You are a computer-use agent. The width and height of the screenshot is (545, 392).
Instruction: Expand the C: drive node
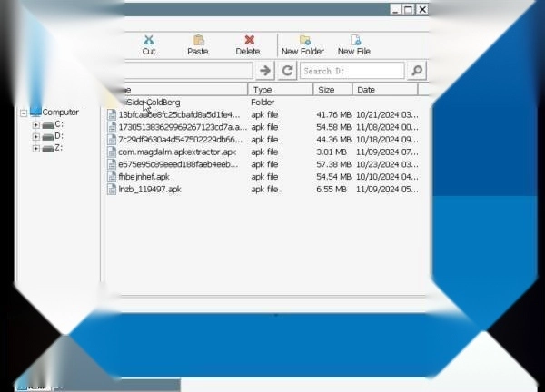[35, 124]
